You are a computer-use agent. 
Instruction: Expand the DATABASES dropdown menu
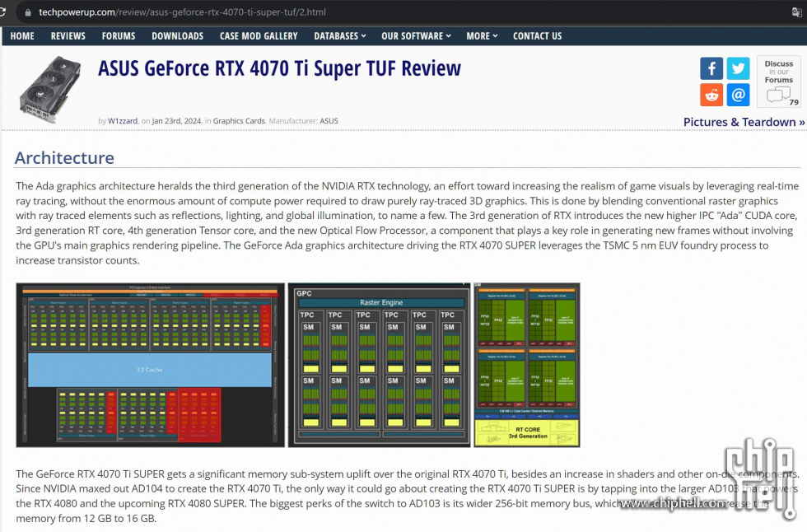click(x=339, y=36)
